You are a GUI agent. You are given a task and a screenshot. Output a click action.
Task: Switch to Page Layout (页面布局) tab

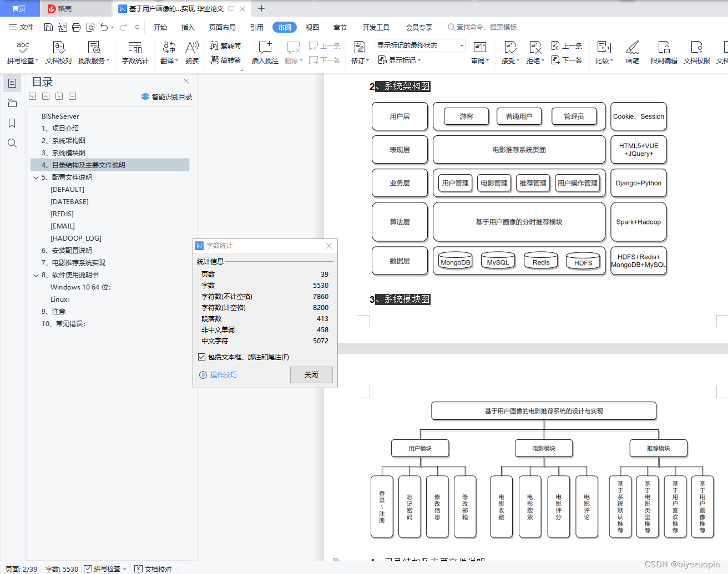click(x=223, y=27)
